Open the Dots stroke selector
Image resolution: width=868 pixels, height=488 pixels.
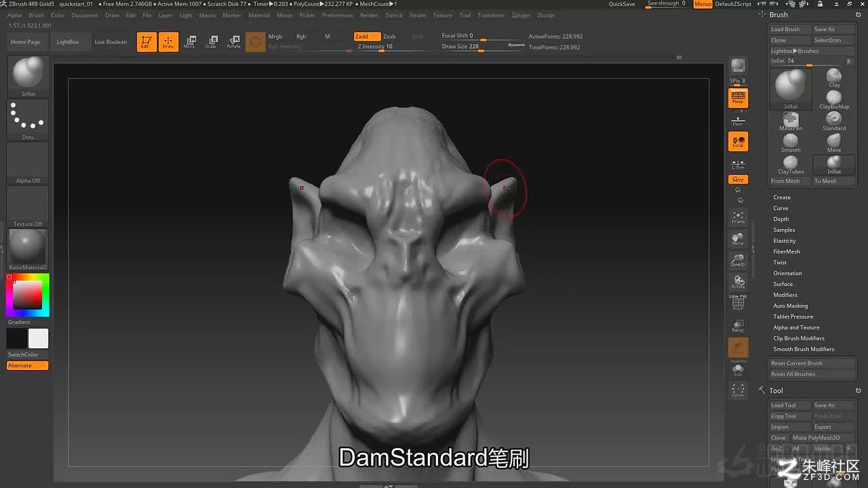28,120
